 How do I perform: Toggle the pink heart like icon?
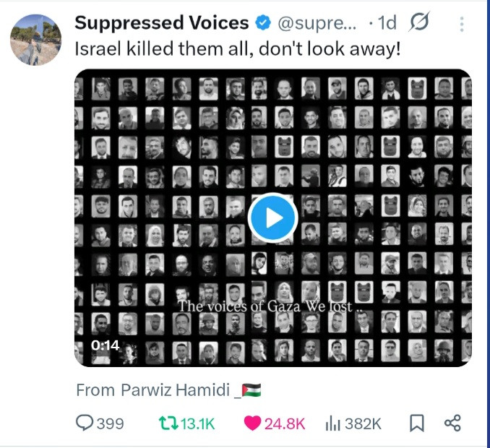coord(252,423)
